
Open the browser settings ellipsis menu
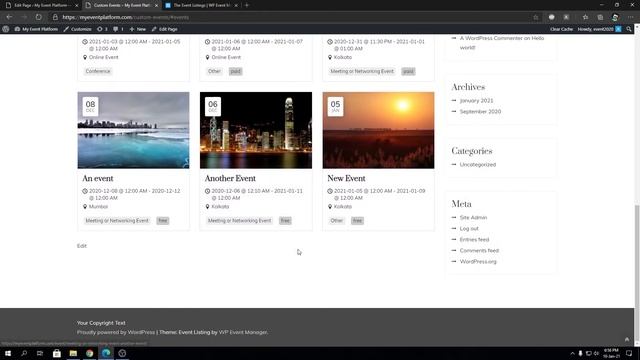tap(630, 17)
